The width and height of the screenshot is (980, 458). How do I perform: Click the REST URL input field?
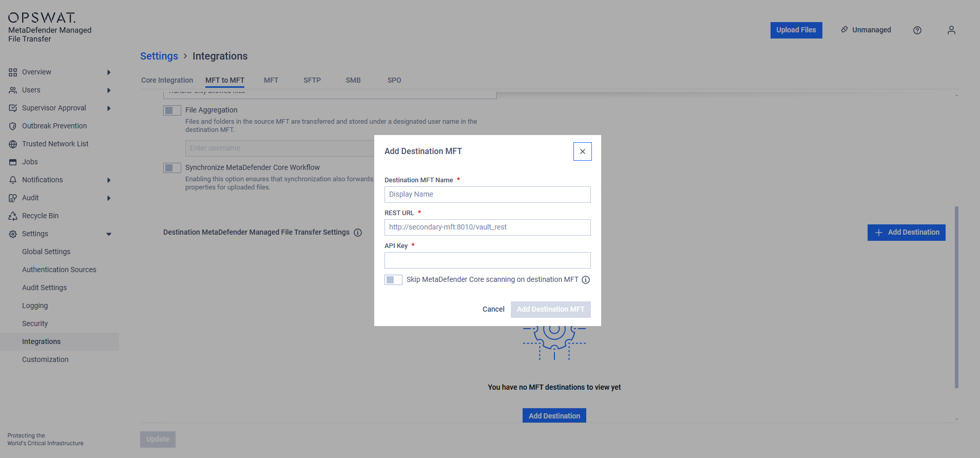coord(488,227)
